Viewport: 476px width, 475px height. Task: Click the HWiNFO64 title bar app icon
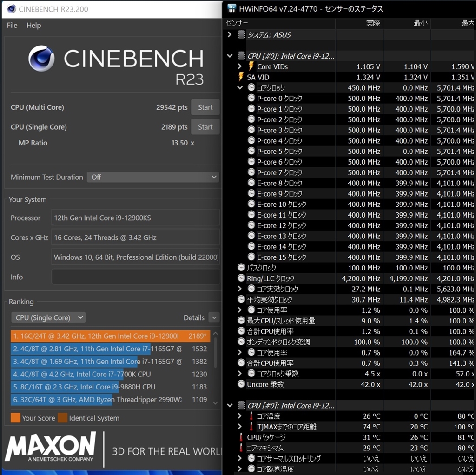click(x=231, y=8)
